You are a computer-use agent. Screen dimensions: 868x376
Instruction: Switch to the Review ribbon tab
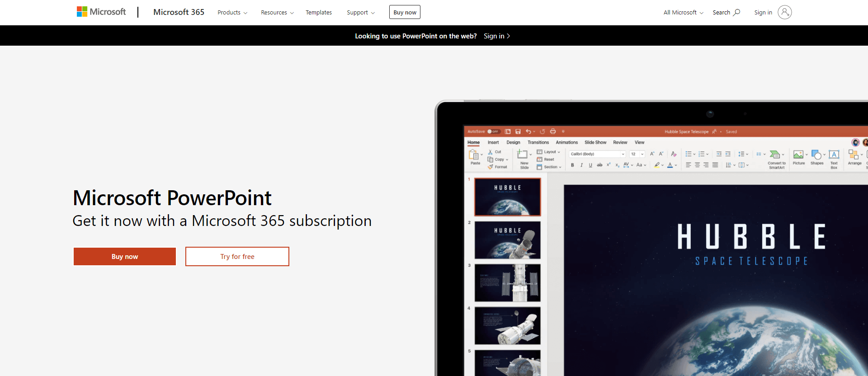[620, 142]
